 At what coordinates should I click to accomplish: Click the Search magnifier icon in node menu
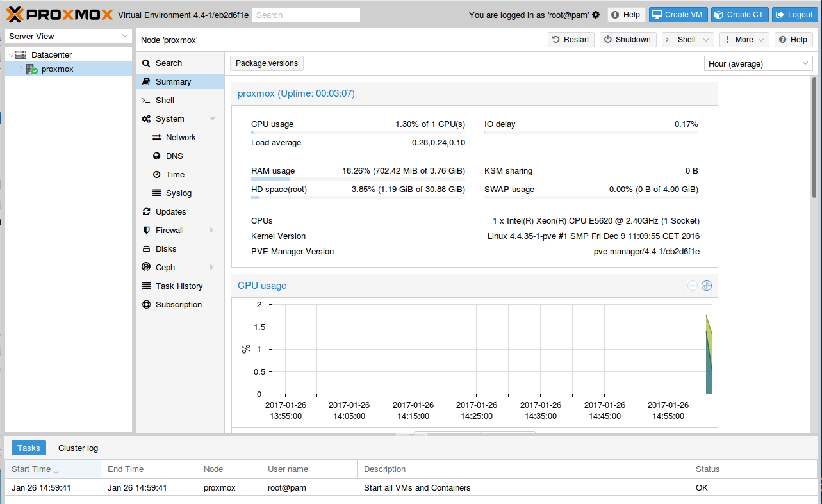click(146, 63)
